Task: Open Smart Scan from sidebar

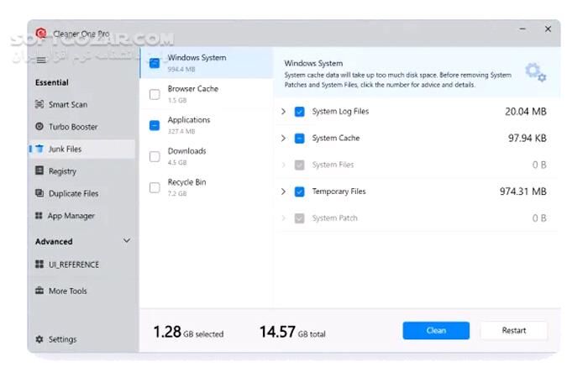Action: [x=81, y=104]
